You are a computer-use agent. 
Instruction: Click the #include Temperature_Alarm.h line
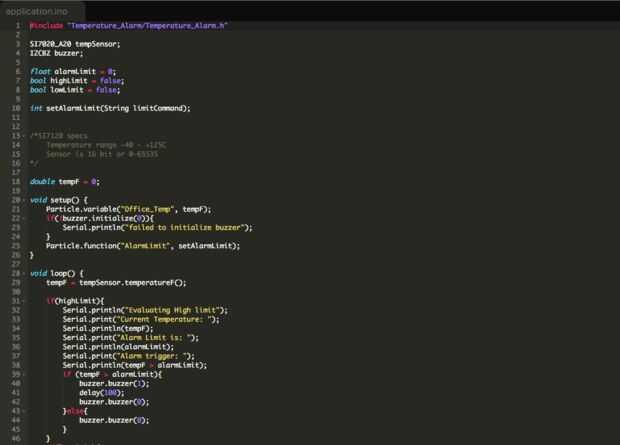(x=129, y=26)
